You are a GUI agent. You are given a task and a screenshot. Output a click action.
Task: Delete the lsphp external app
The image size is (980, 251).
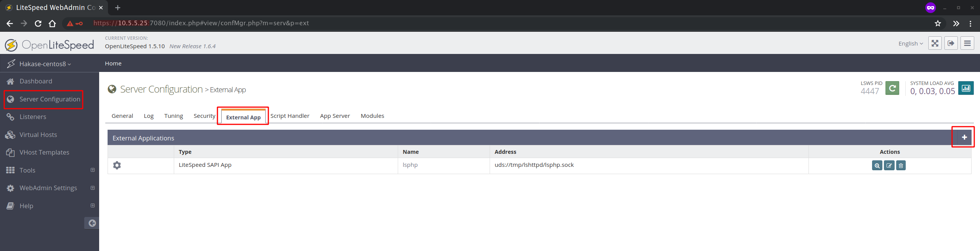[901, 165]
